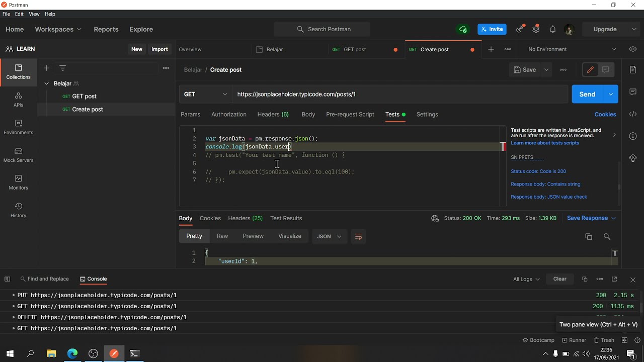The width and height of the screenshot is (644, 362).
Task: Click the Import button
Action: click(x=159, y=49)
